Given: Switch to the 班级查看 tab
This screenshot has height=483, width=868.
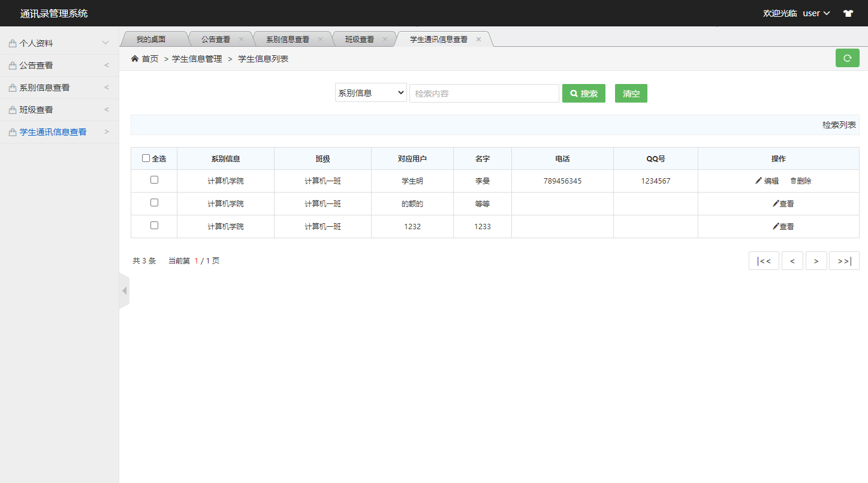Looking at the screenshot, I should coord(360,38).
